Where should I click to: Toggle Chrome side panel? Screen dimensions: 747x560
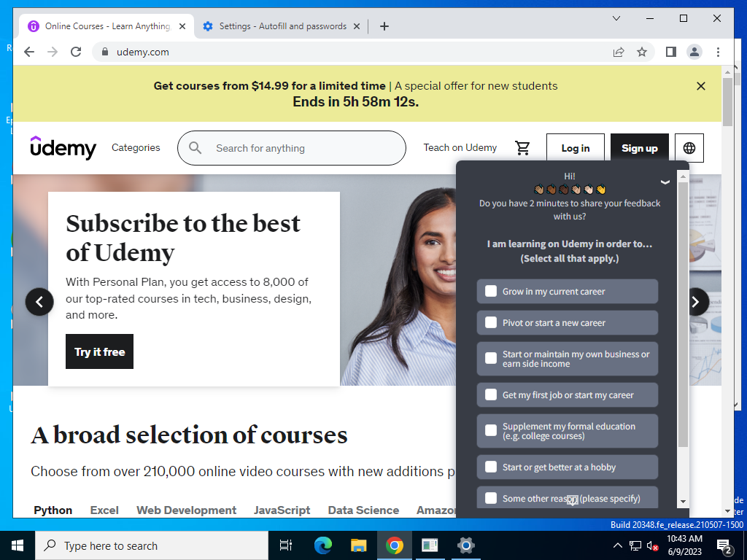coord(671,52)
